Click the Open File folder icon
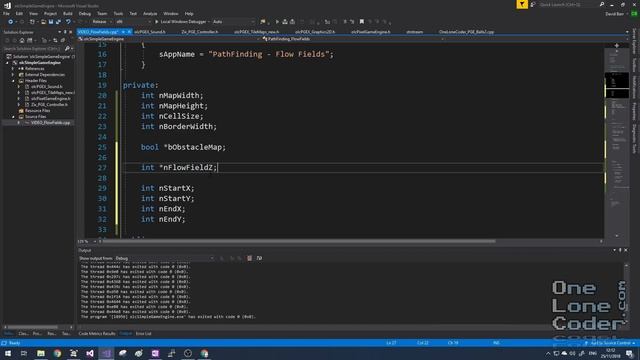Image resolution: width=640 pixels, height=360 pixels. [x=43, y=22]
